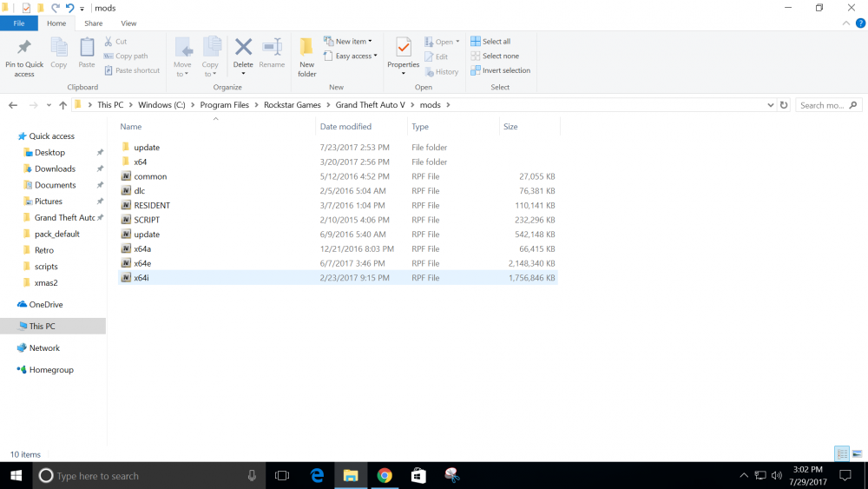Click Grand Theft Auto V breadcrumb
Viewport: 868px width, 489px height.
pyautogui.click(x=371, y=105)
